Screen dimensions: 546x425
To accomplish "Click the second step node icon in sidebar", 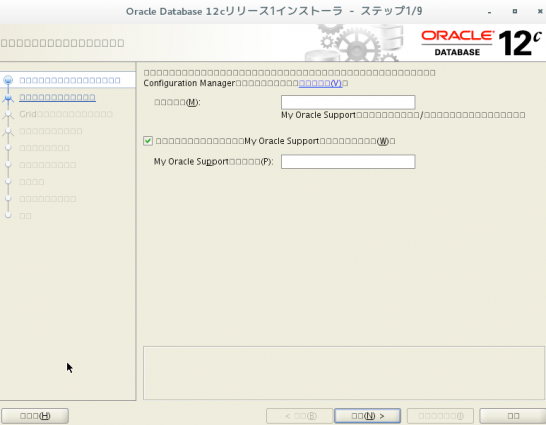I will [x=8, y=98].
